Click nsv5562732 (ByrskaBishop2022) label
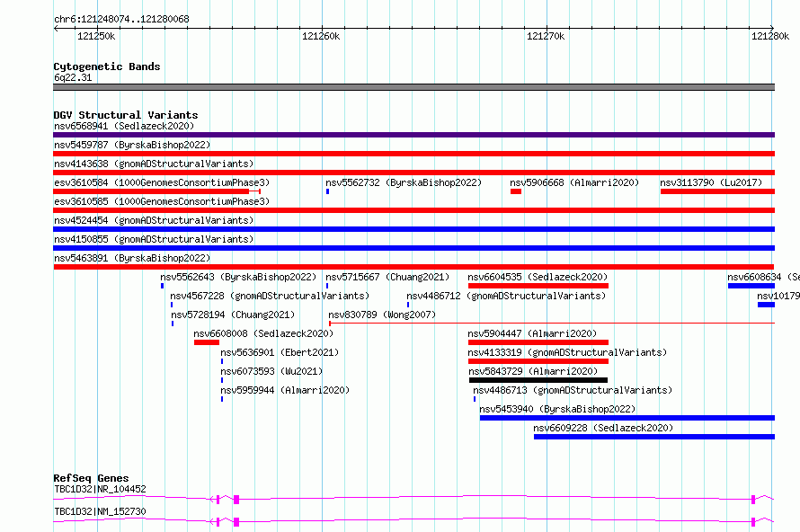The height and width of the screenshot is (532, 800). (404, 182)
